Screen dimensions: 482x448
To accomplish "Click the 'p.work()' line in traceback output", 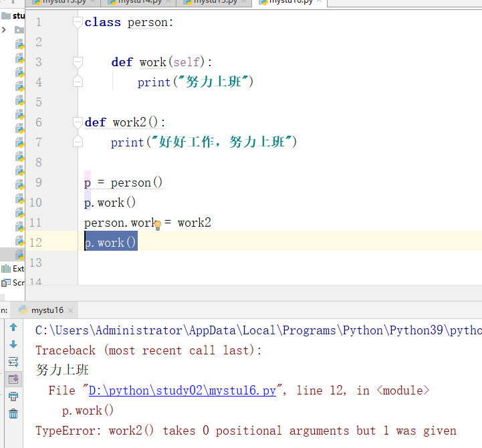I will coord(88,411).
